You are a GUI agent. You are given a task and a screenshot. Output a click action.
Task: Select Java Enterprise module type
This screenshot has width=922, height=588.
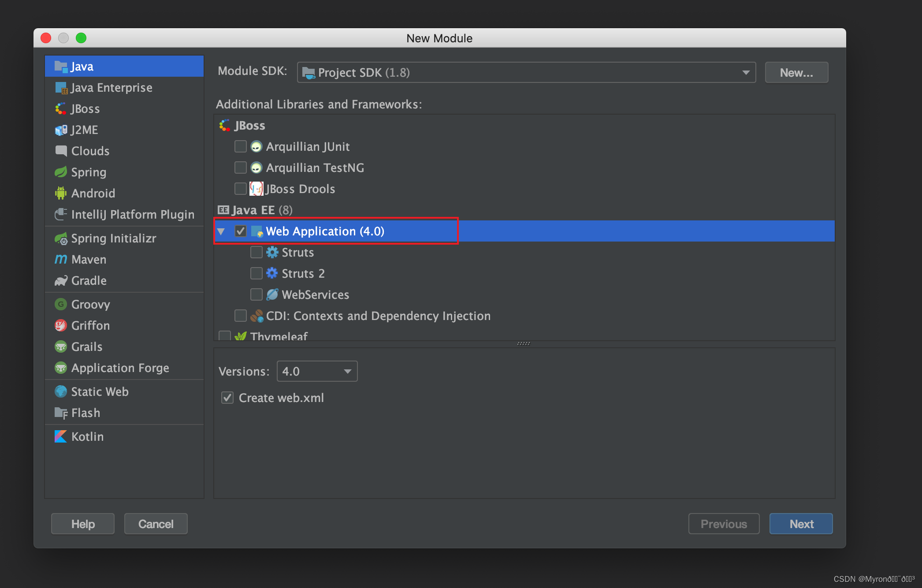point(111,88)
